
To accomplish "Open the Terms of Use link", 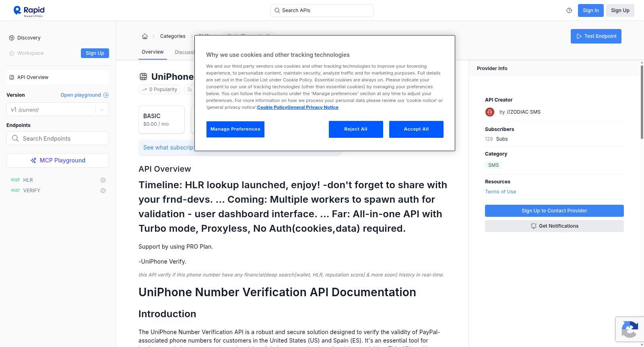I will (500, 192).
